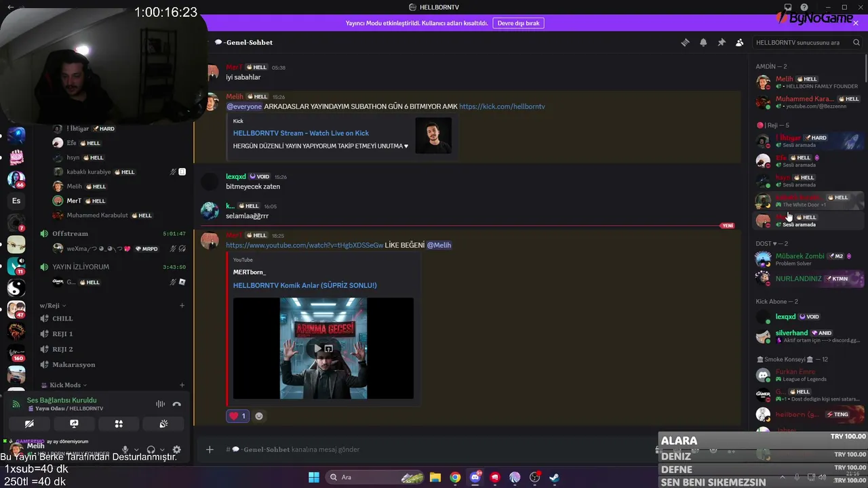Open the Es server in server sidebar

[16, 201]
